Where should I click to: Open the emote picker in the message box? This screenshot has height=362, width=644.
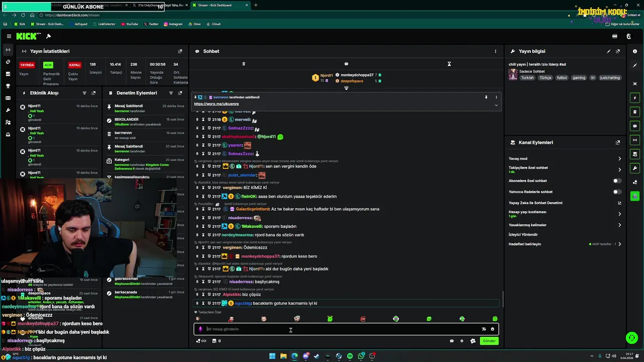coord(493,329)
